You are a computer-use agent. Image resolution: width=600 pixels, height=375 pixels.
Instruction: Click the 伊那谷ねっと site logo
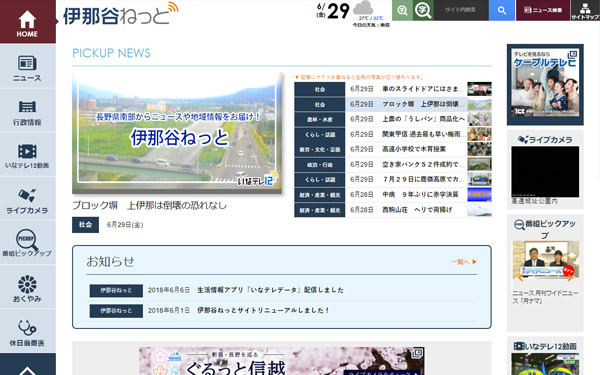coord(121,14)
